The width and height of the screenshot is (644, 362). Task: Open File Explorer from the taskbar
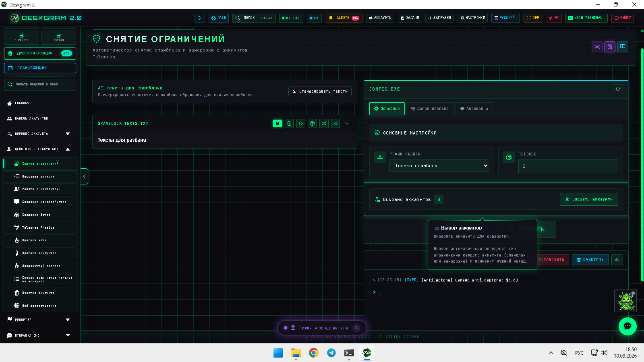coord(296,353)
